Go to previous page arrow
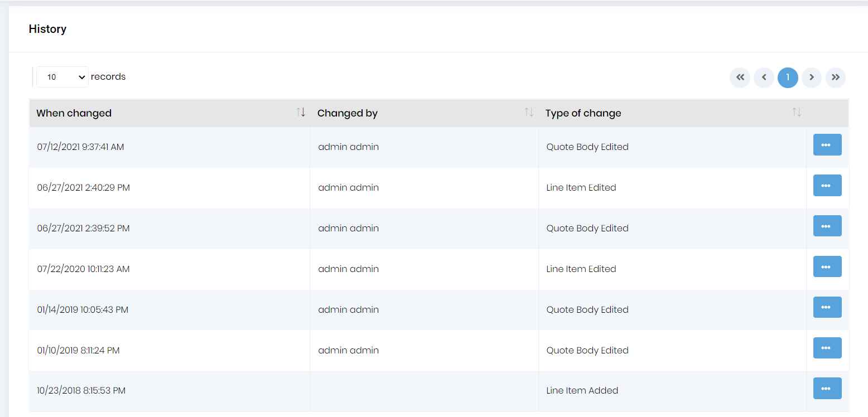 [x=764, y=77]
